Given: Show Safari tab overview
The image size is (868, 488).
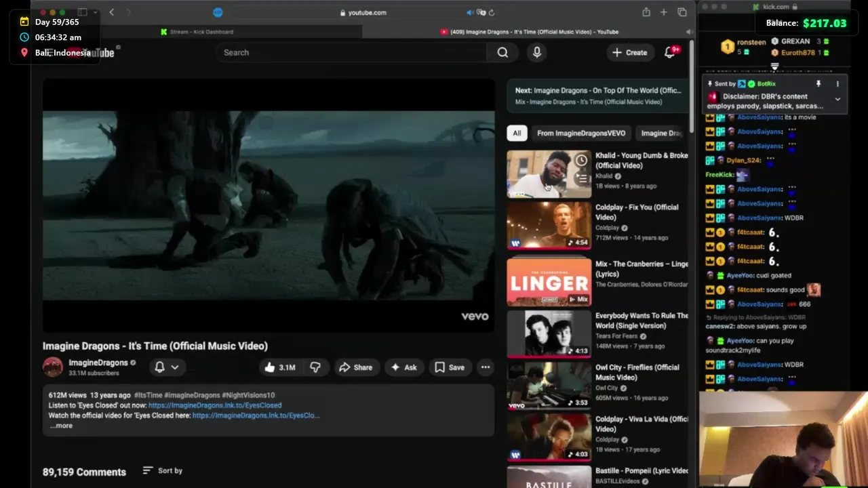Looking at the screenshot, I should tap(682, 12).
